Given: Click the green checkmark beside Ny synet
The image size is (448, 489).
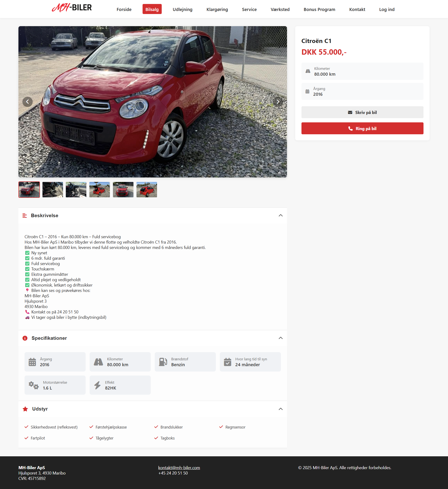Looking at the screenshot, I should [27, 253].
